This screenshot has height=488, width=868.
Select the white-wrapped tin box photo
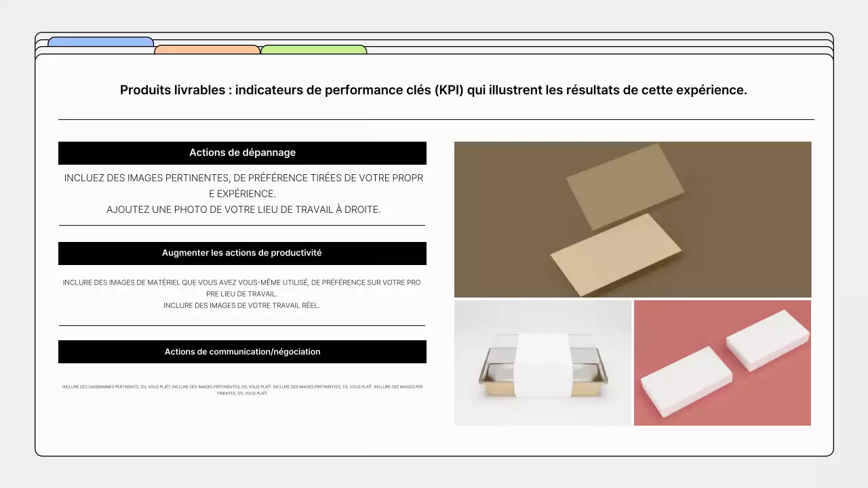pos(542,363)
